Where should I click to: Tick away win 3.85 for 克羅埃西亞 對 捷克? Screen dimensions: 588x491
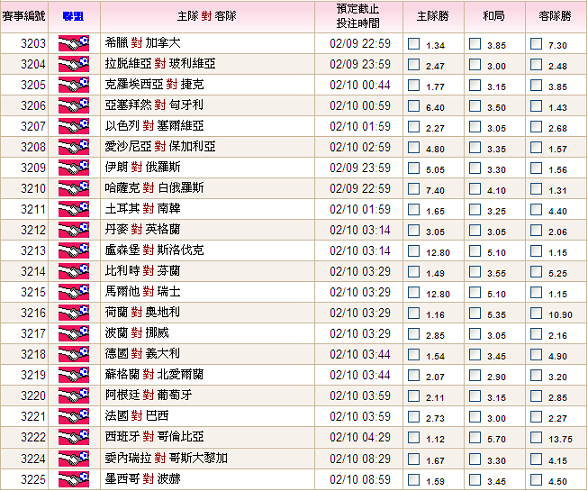click(536, 85)
